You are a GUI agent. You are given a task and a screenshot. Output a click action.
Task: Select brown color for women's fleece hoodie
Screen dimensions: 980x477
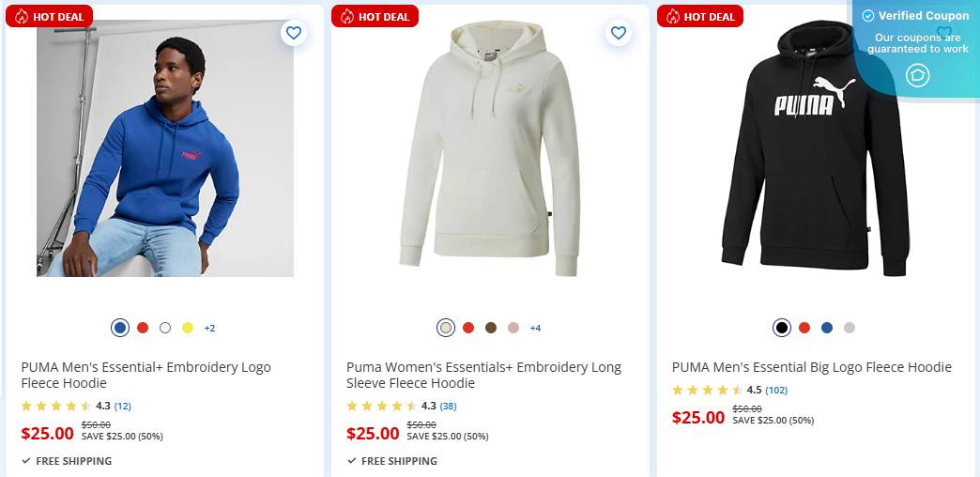[491, 328]
